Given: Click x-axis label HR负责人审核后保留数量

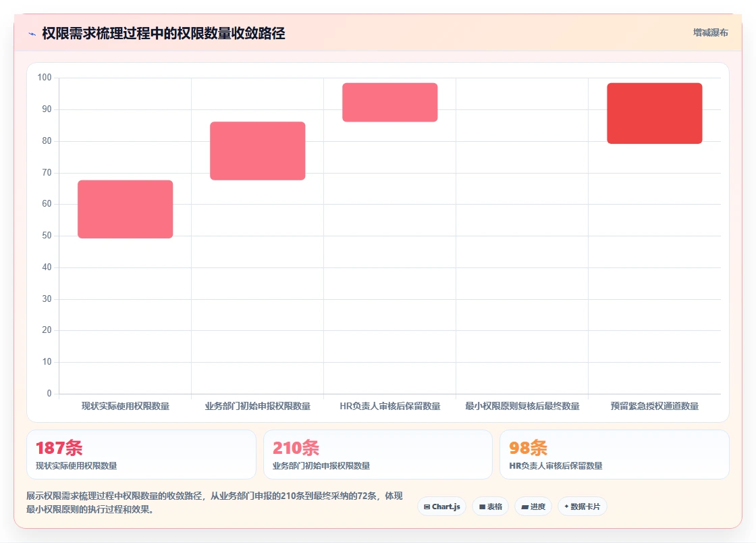Looking at the screenshot, I should pos(390,406).
